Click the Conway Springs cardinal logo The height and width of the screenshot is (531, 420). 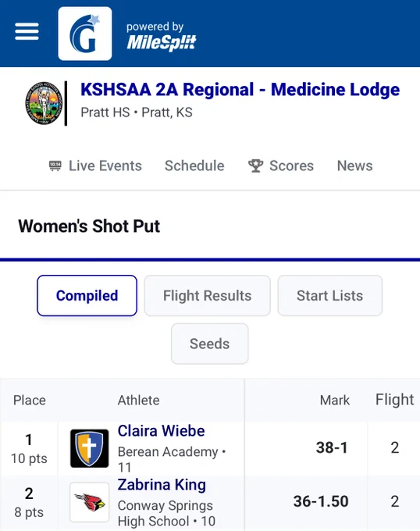point(89,502)
